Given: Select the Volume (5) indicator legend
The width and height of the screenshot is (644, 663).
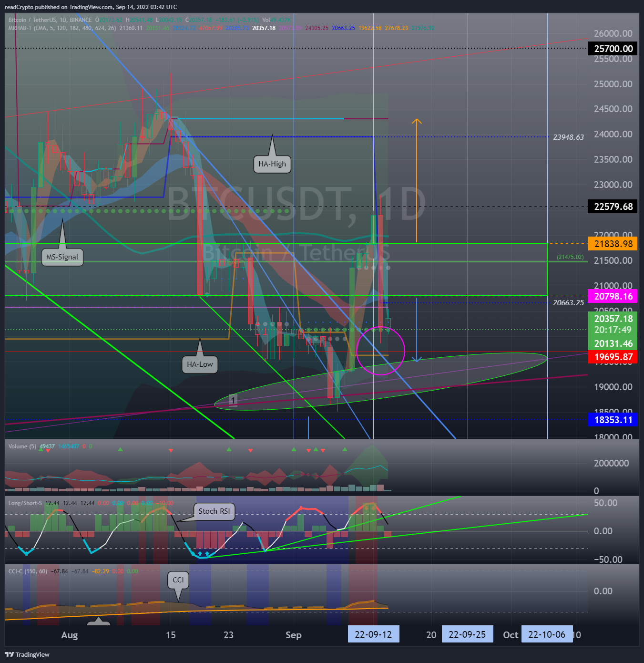Looking at the screenshot, I should click(x=22, y=446).
